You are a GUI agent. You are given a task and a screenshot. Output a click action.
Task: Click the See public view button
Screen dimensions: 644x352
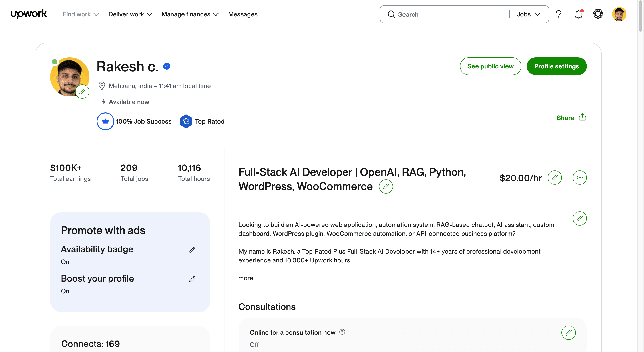tap(490, 66)
